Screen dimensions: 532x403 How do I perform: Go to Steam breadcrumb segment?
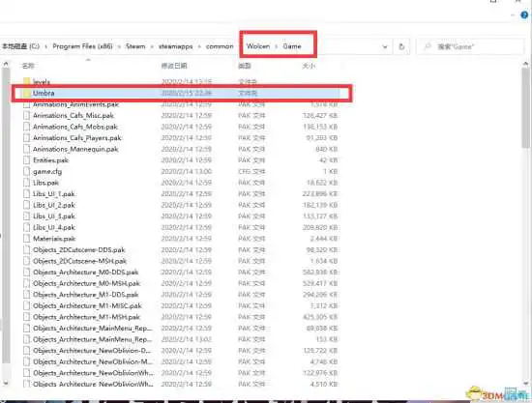135,46
